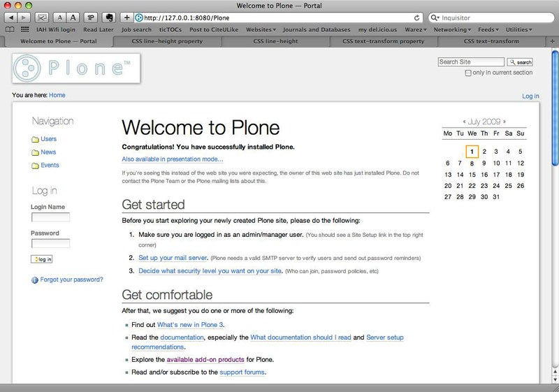Click the info icon beside Forgot your password
The height and width of the screenshot is (392, 559).
(34, 280)
